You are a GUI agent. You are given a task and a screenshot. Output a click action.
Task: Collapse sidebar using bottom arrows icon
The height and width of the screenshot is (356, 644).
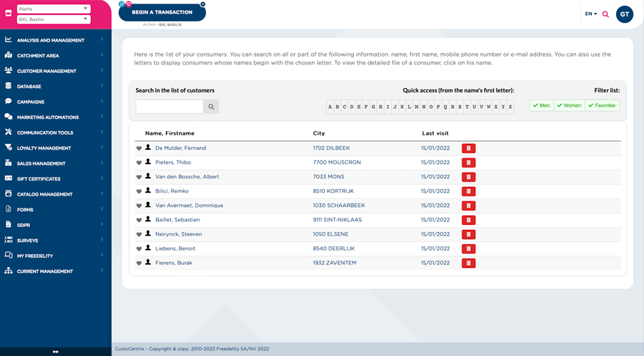pyautogui.click(x=55, y=351)
